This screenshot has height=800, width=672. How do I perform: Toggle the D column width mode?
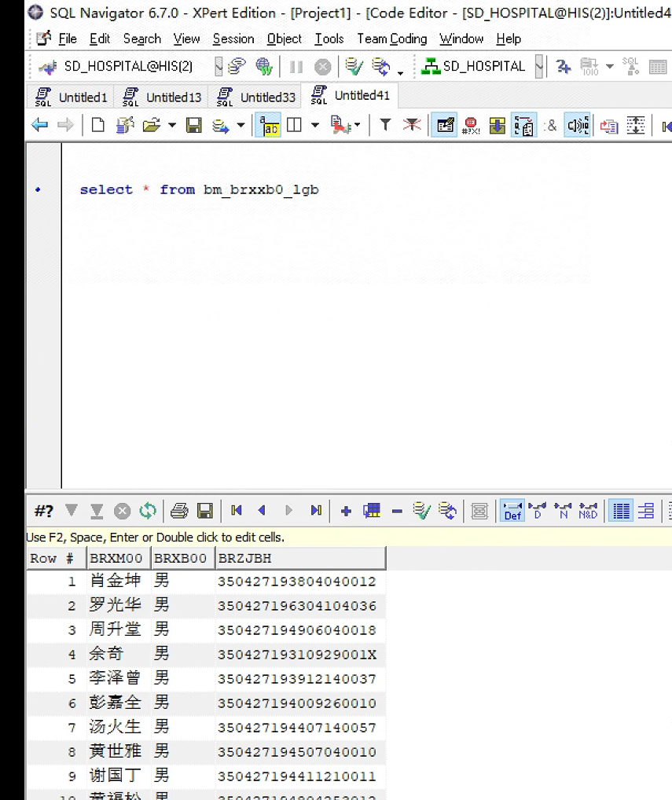tap(538, 511)
